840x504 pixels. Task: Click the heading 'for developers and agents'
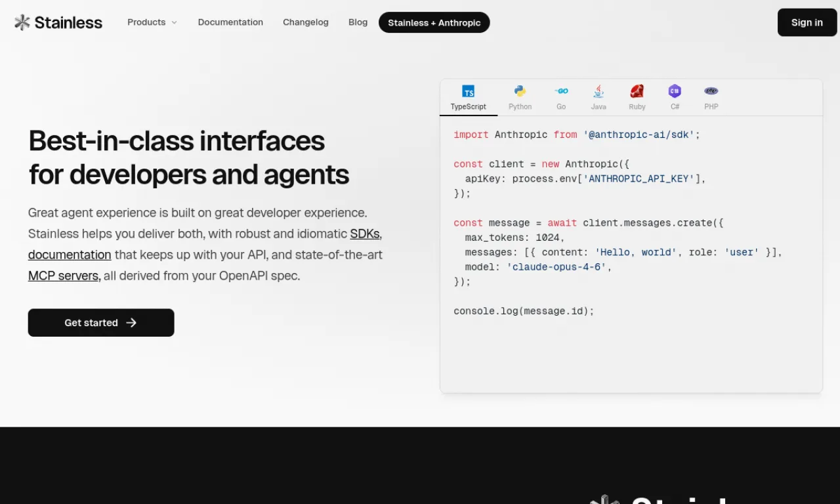[x=189, y=175]
